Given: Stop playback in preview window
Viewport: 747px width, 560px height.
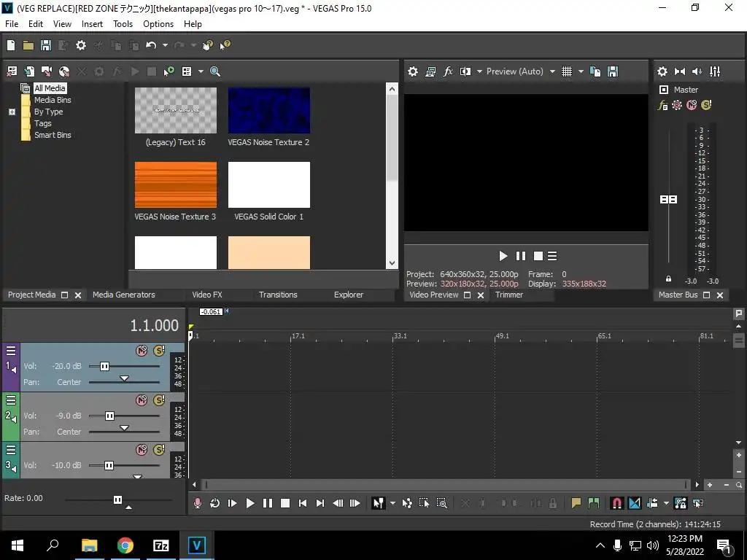Looking at the screenshot, I should 538,256.
